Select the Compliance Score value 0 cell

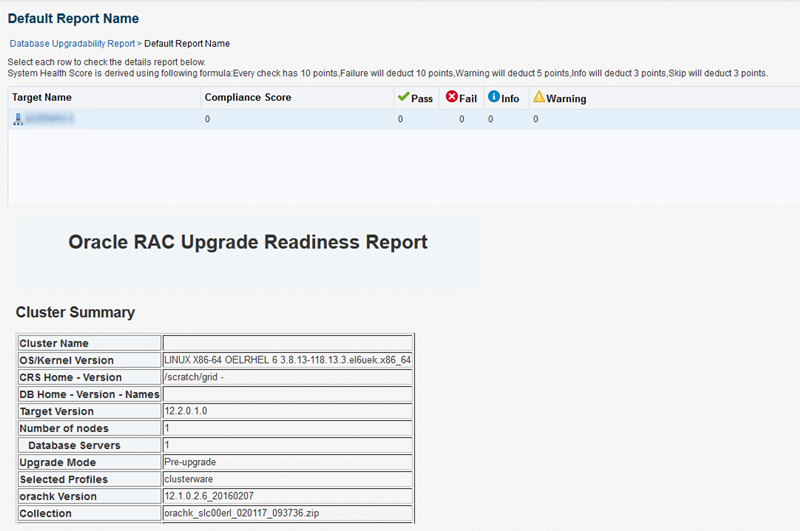297,119
